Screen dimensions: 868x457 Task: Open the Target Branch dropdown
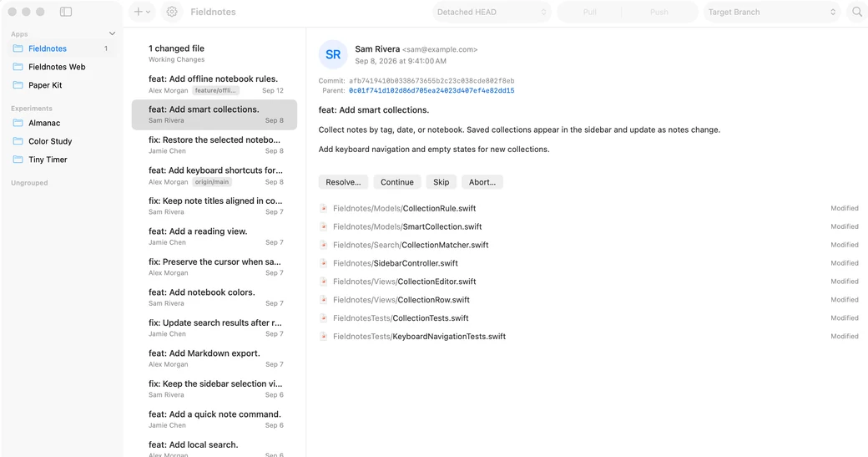point(772,12)
